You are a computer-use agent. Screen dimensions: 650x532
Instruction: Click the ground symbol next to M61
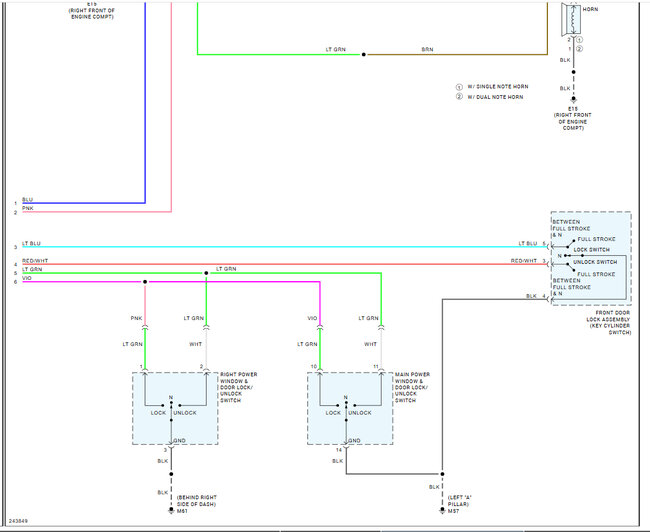coord(171,511)
